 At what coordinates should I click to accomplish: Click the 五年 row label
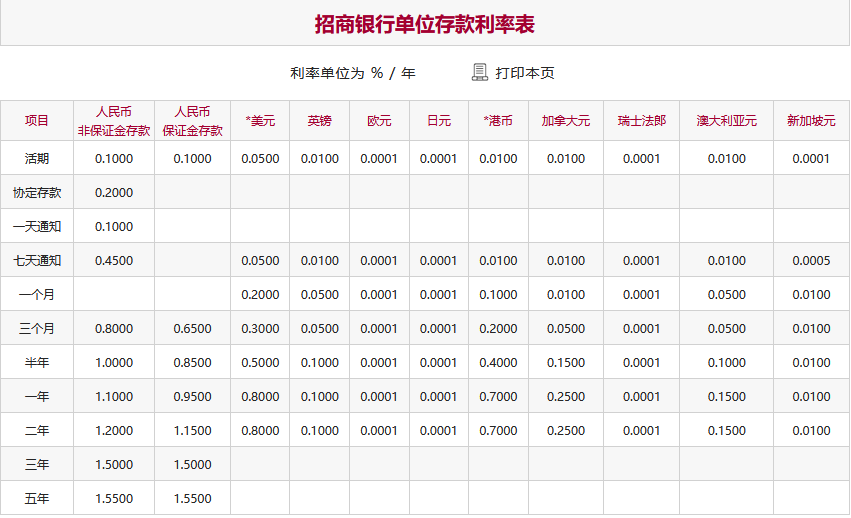coord(37,498)
